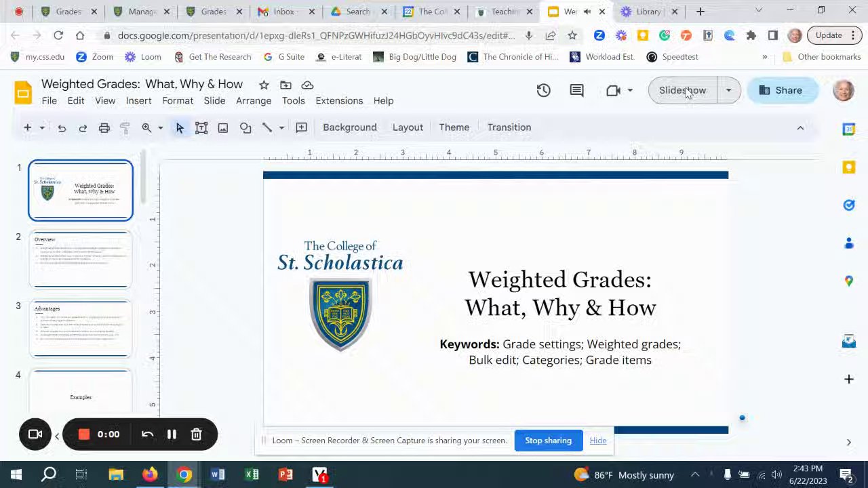View cloud save status
This screenshot has width=868, height=488.
coord(307,85)
